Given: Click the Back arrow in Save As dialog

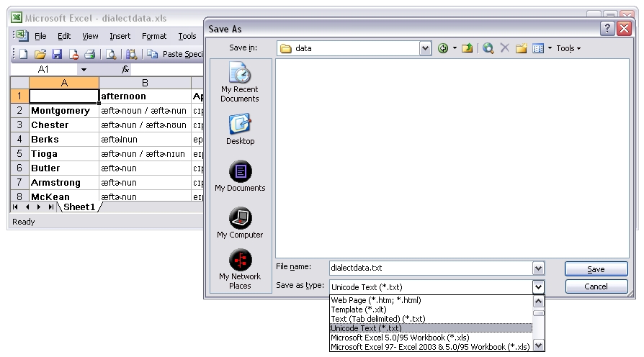Looking at the screenshot, I should point(442,48).
